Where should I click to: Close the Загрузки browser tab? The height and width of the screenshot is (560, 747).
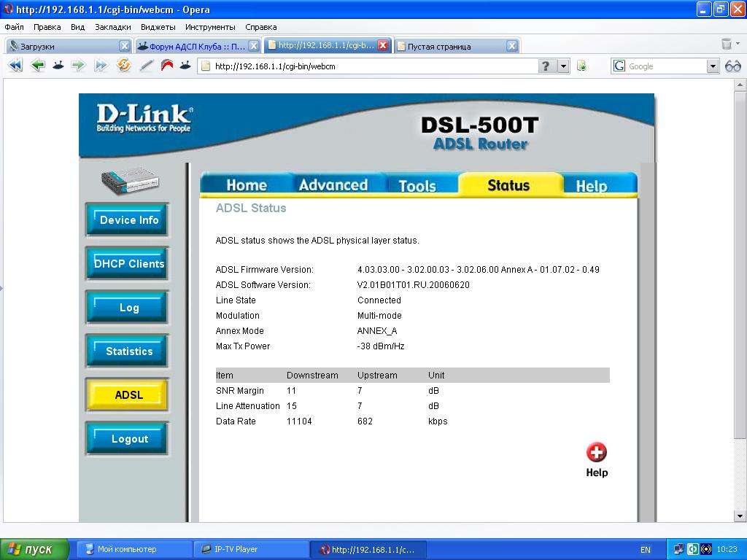(x=124, y=46)
